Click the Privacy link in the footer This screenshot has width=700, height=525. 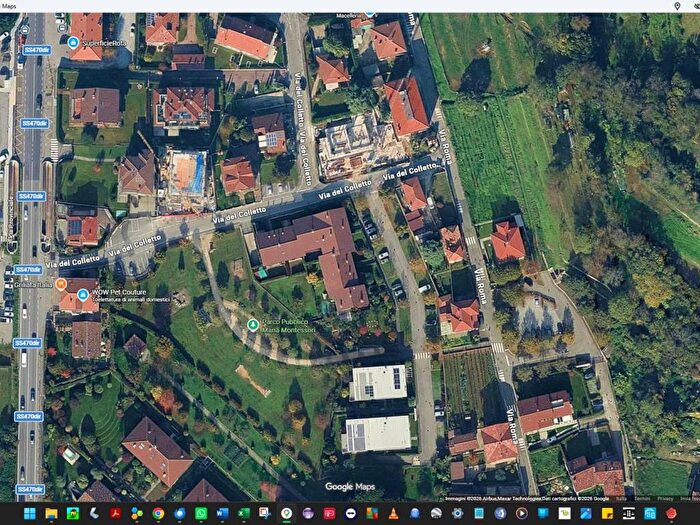point(665,498)
